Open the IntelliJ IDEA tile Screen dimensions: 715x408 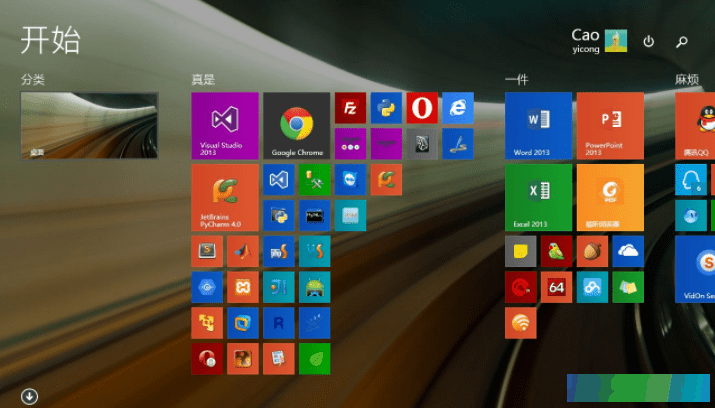[x=279, y=287]
